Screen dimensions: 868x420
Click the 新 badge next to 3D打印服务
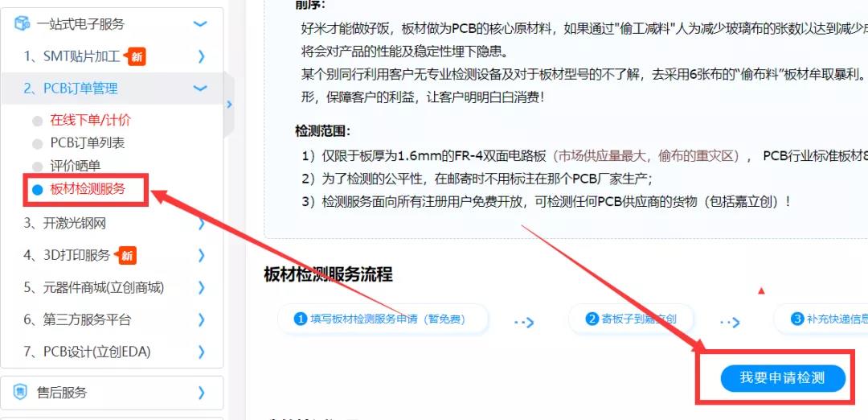(127, 255)
